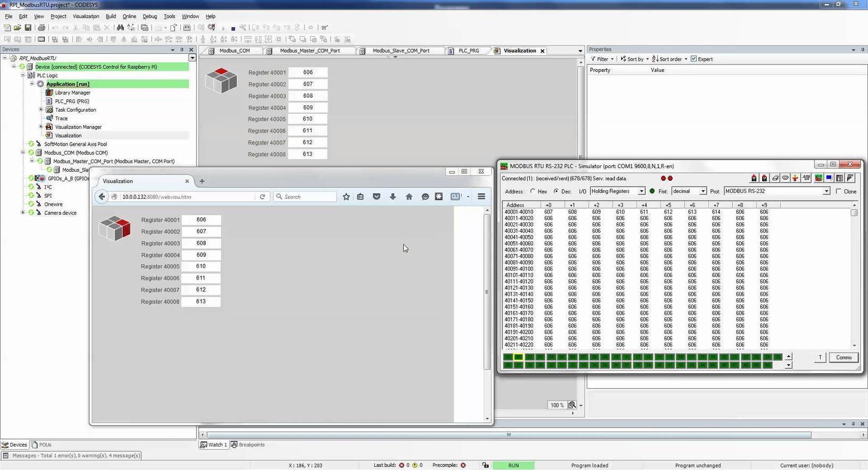Viewport: 868px width, 470px height.
Task: Switch to the Modbus_Slave_COM_Port tab
Action: (x=400, y=51)
